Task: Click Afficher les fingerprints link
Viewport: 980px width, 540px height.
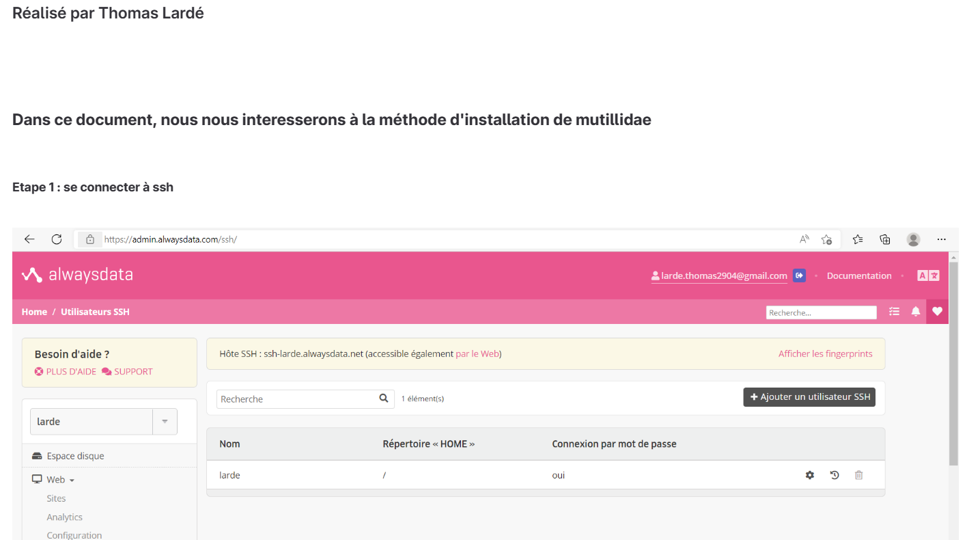Action: [825, 354]
